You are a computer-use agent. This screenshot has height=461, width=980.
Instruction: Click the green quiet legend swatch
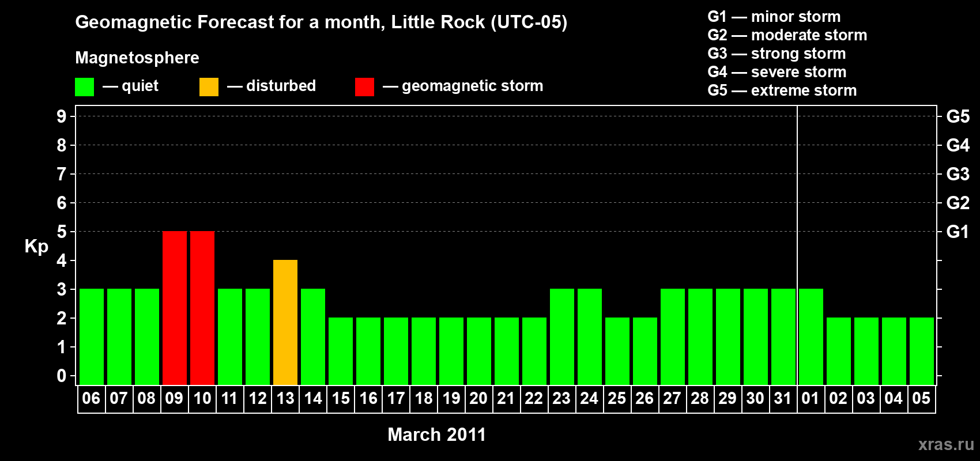(84, 87)
